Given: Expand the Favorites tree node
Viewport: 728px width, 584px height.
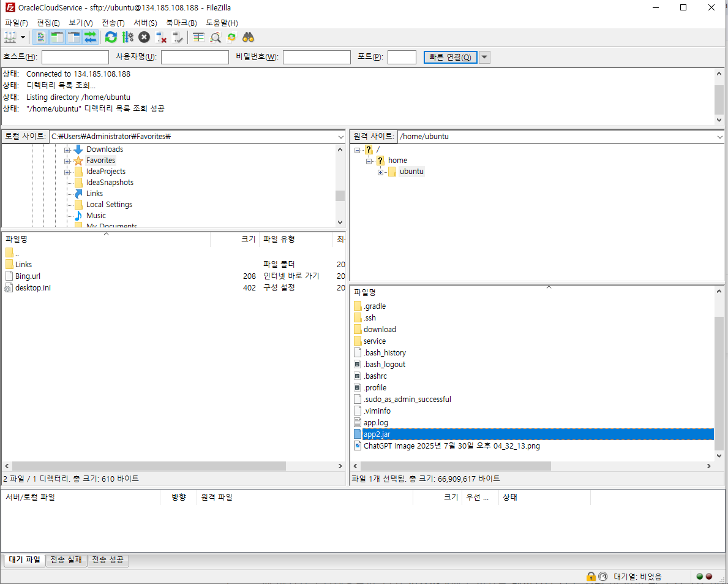Looking at the screenshot, I should [67, 161].
